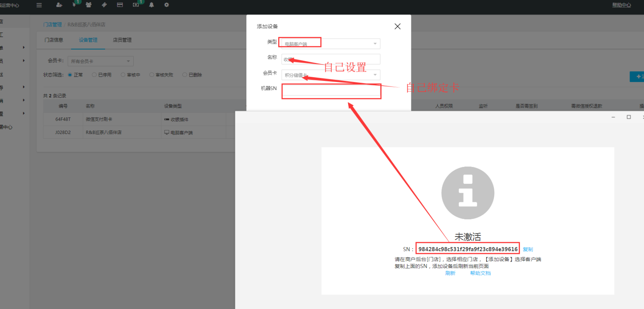
Task: Open the 会员卡 dropdown in add device dialog
Action: (x=331, y=75)
